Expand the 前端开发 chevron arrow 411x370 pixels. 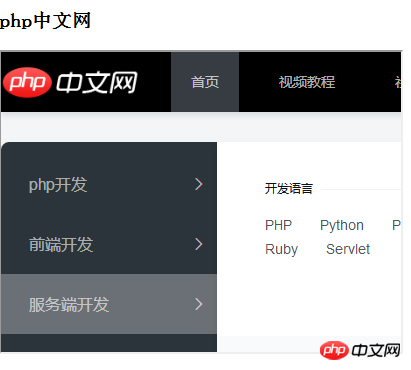tap(199, 244)
